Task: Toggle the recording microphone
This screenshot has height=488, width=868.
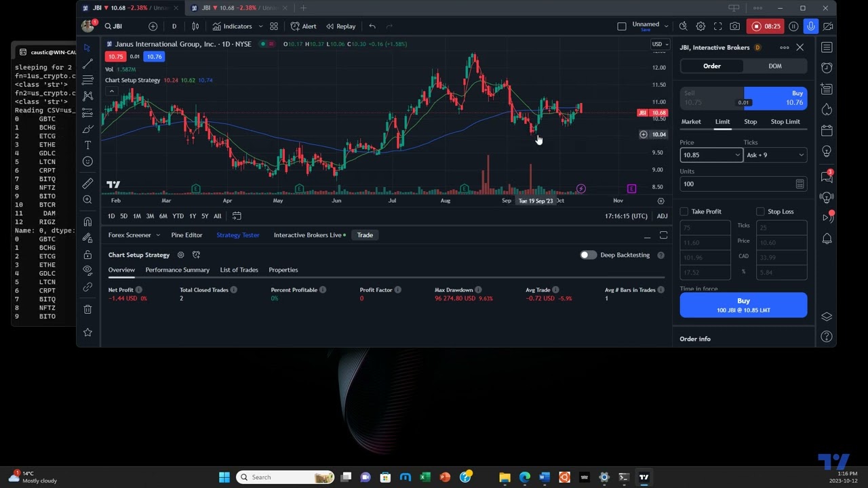Action: [x=811, y=26]
